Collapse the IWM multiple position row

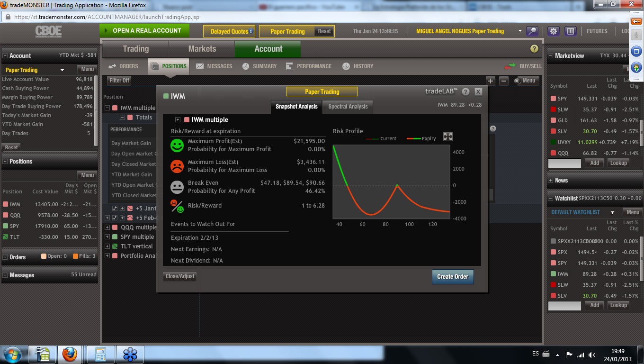tap(107, 108)
